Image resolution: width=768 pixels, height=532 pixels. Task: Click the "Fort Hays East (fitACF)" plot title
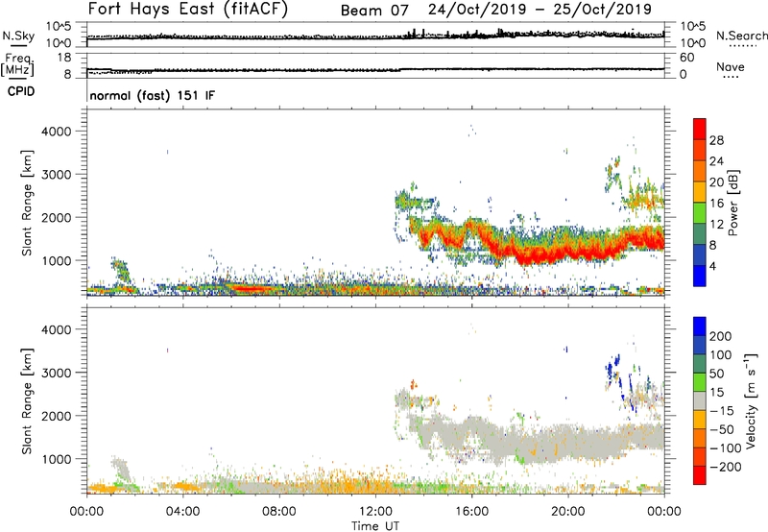click(188, 9)
